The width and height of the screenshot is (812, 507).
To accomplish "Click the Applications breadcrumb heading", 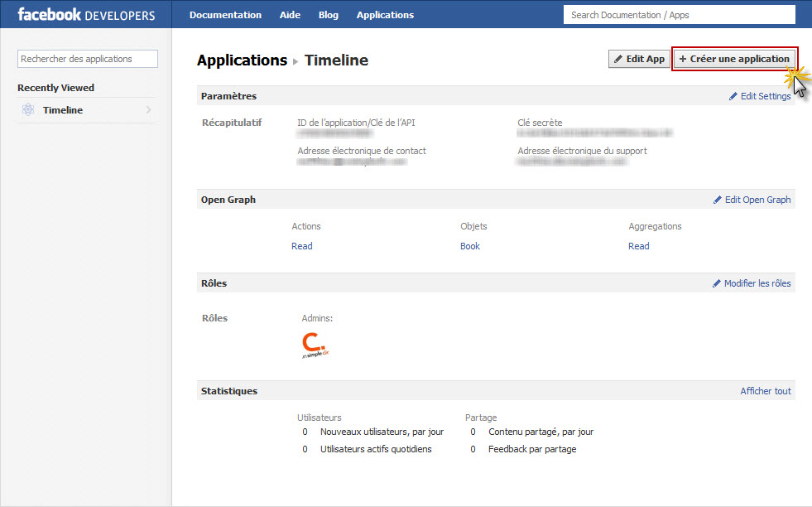I will (x=242, y=60).
